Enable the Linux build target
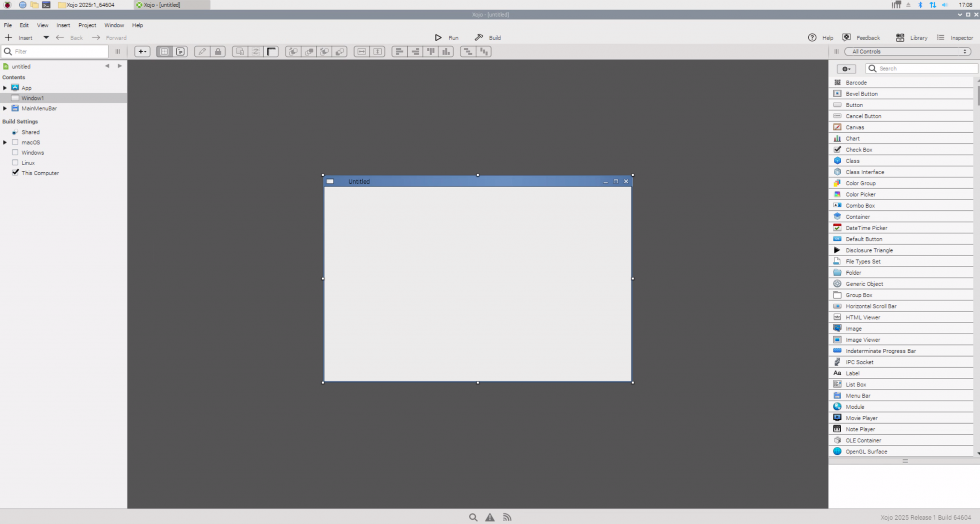Image resolution: width=980 pixels, height=524 pixels. (x=15, y=162)
